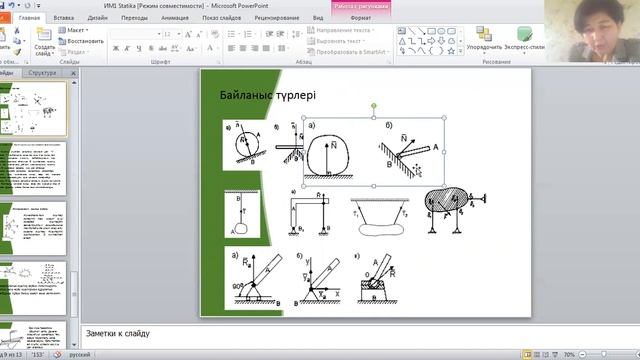
Task: Click the numbered list icon
Action: (249, 34)
